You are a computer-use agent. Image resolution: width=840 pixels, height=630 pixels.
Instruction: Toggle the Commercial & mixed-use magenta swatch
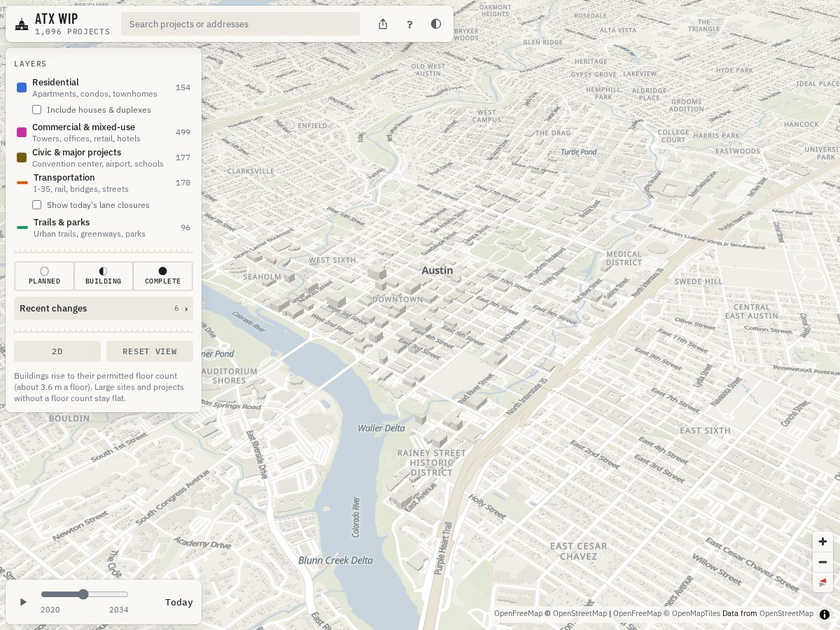point(22,132)
